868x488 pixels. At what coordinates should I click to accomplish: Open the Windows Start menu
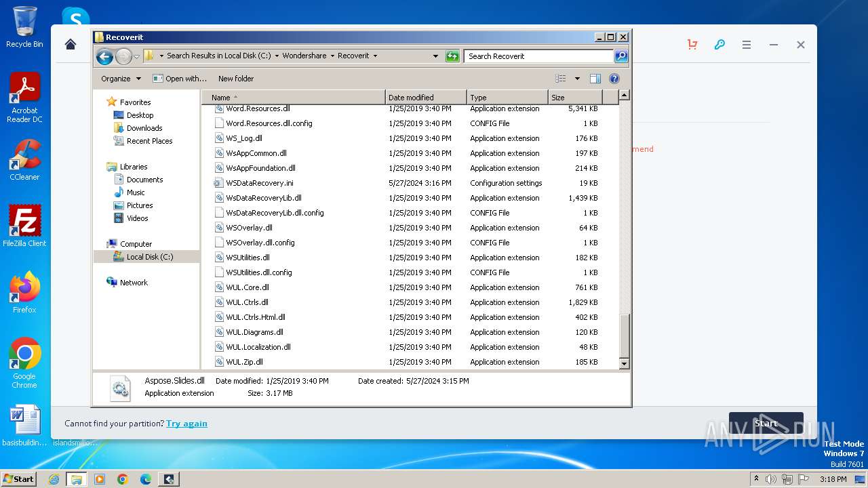click(18, 479)
